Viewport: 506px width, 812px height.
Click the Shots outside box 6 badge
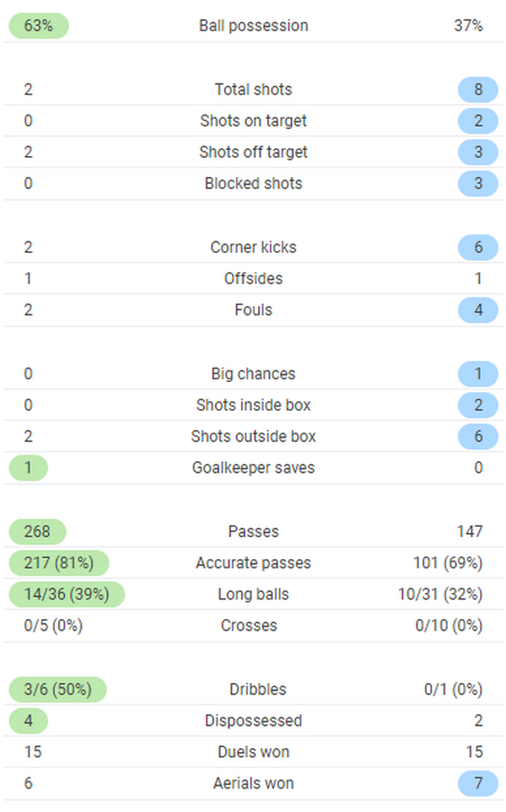(x=478, y=437)
